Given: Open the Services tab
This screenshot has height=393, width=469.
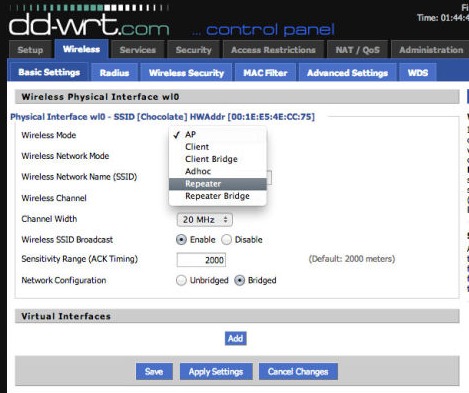Looking at the screenshot, I should pyautogui.click(x=138, y=50).
